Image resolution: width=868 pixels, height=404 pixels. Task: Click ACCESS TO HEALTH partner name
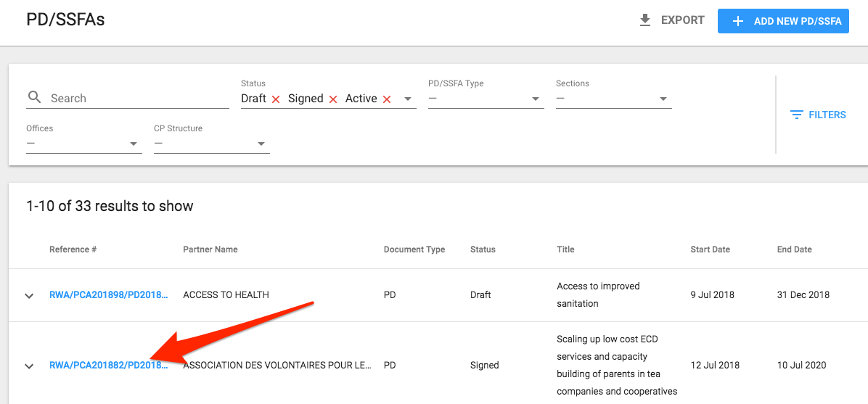click(226, 295)
